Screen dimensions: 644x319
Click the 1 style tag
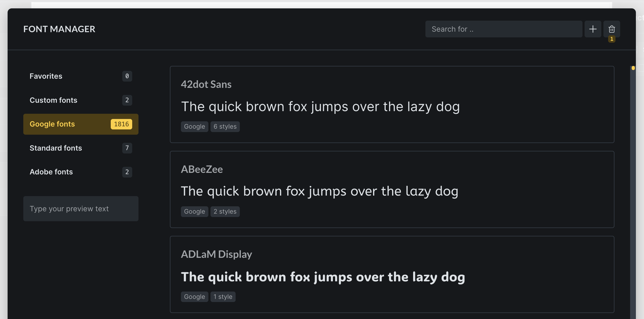coord(223,297)
